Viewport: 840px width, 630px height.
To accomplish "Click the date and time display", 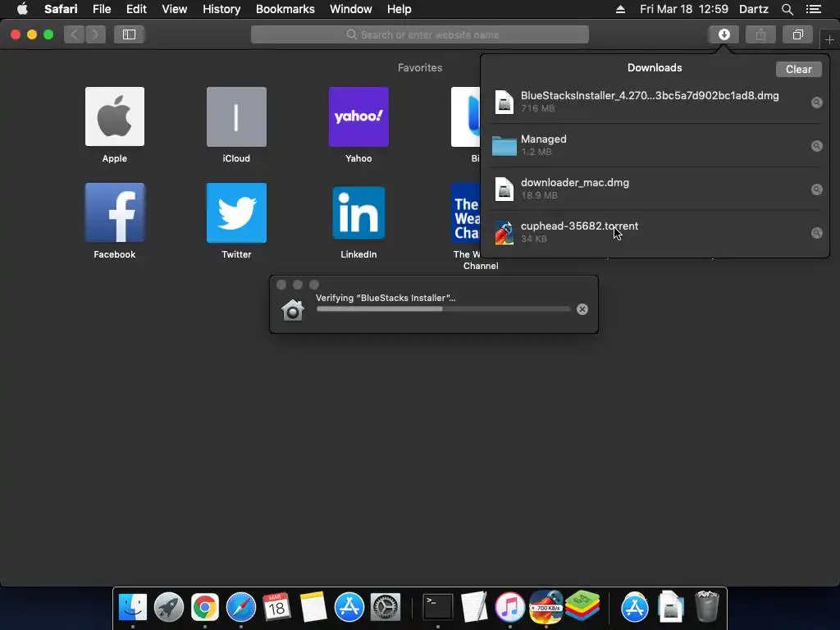I will [x=683, y=9].
